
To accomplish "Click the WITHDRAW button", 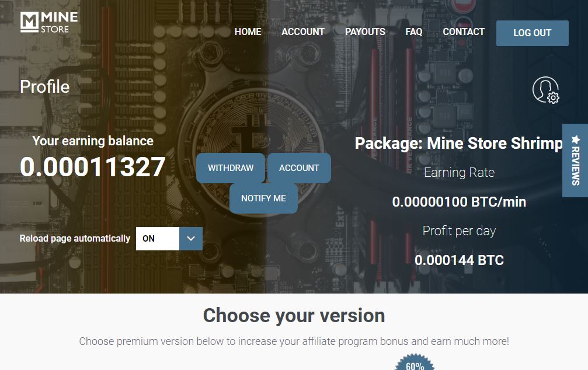I will (231, 168).
